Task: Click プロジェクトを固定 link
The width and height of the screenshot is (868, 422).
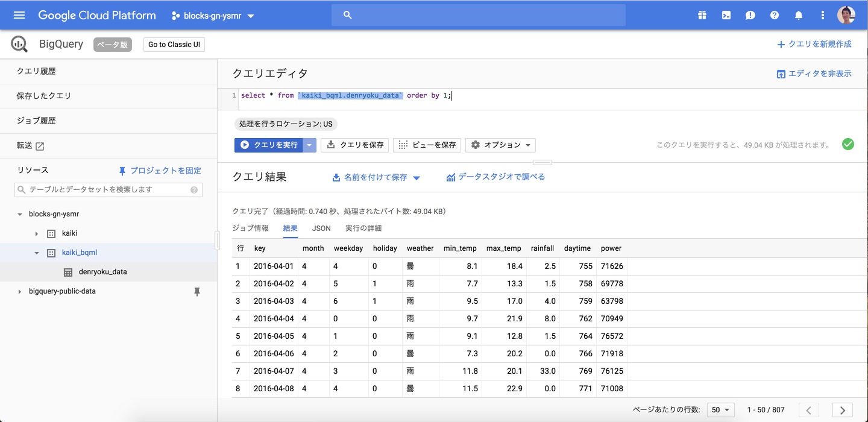Action: click(160, 171)
